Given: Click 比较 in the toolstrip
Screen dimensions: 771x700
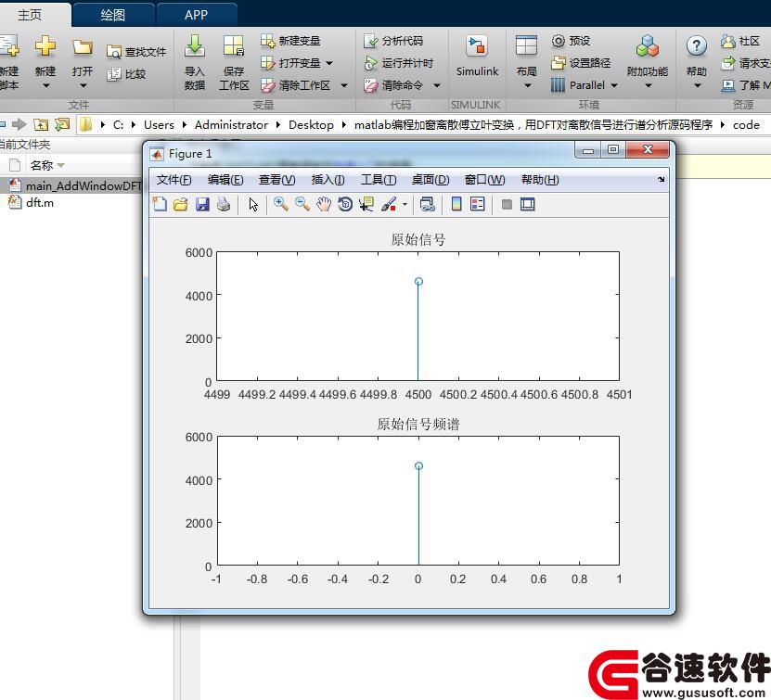Looking at the screenshot, I should (126, 74).
